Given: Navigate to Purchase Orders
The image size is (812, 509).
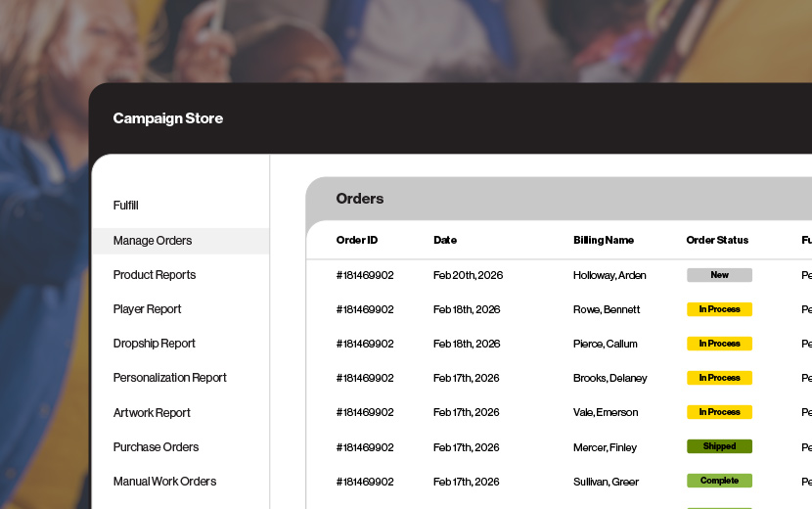Looking at the screenshot, I should point(156,446).
